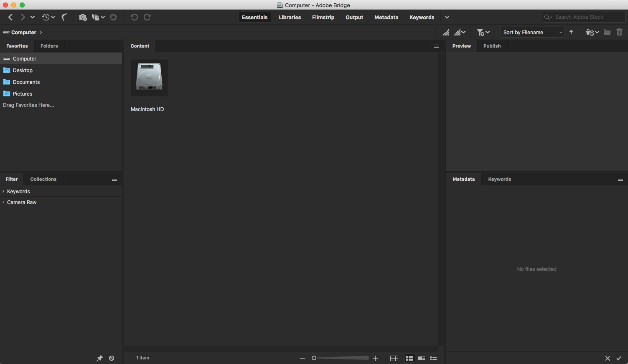Select the Macintosh HD thumbnail
The width and height of the screenshot is (628, 364).
click(149, 78)
